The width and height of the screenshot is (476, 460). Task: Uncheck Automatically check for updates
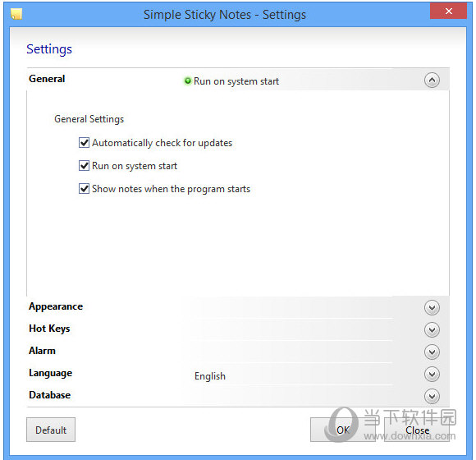(84, 142)
